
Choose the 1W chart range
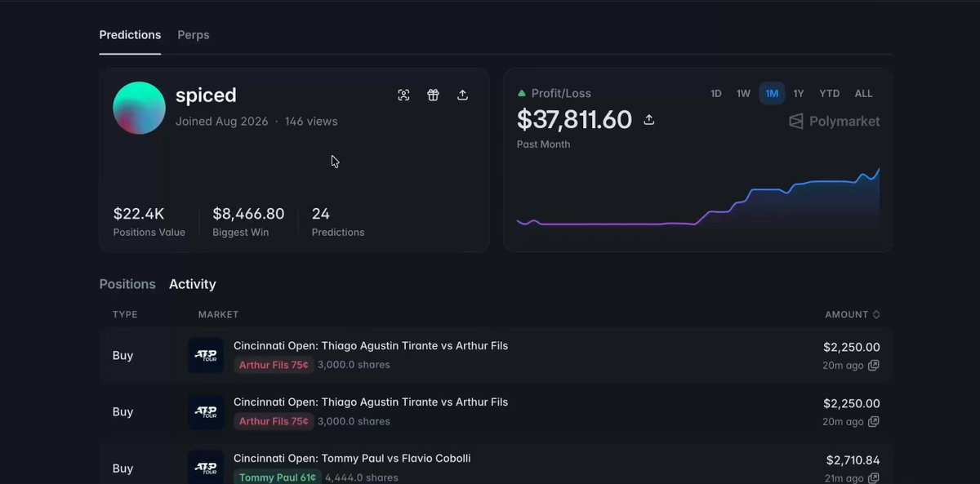(743, 94)
